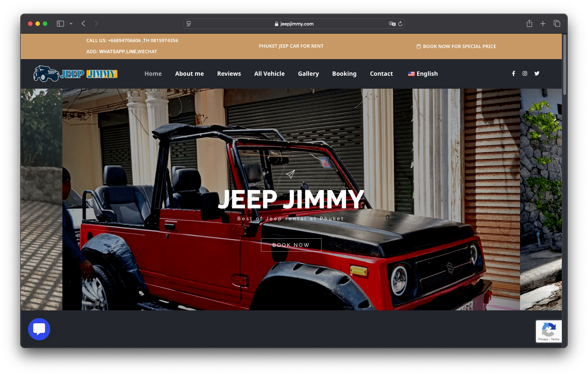The height and width of the screenshot is (375, 588).
Task: Open the Home menu item
Action: click(153, 74)
